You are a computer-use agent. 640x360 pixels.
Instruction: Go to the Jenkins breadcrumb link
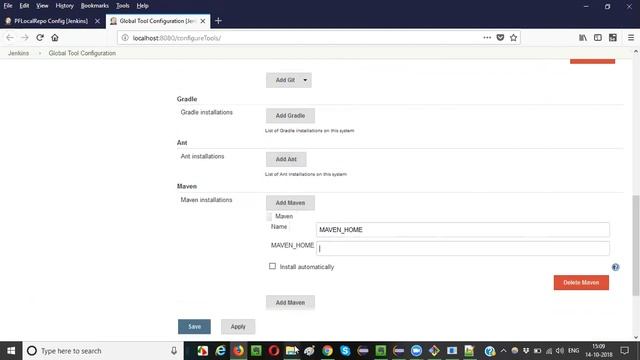tap(18, 53)
